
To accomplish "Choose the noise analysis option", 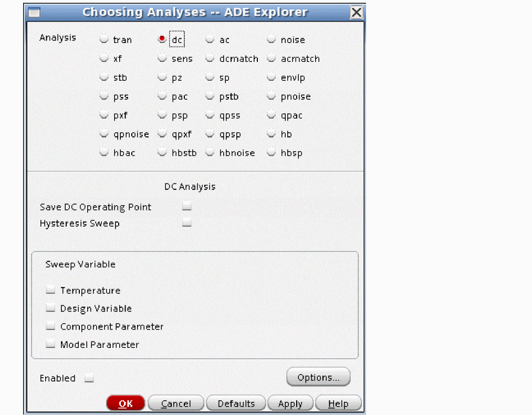I will 271,39.
